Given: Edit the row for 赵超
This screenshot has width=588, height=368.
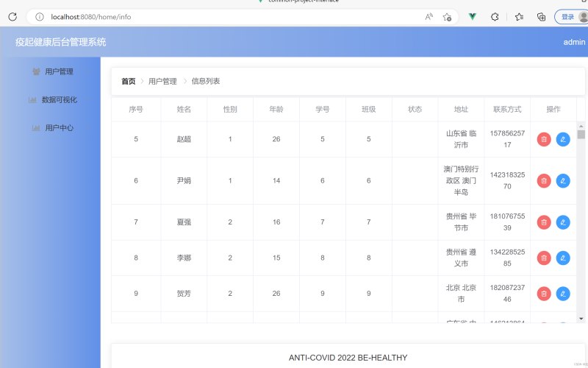Looking at the screenshot, I should (563, 139).
